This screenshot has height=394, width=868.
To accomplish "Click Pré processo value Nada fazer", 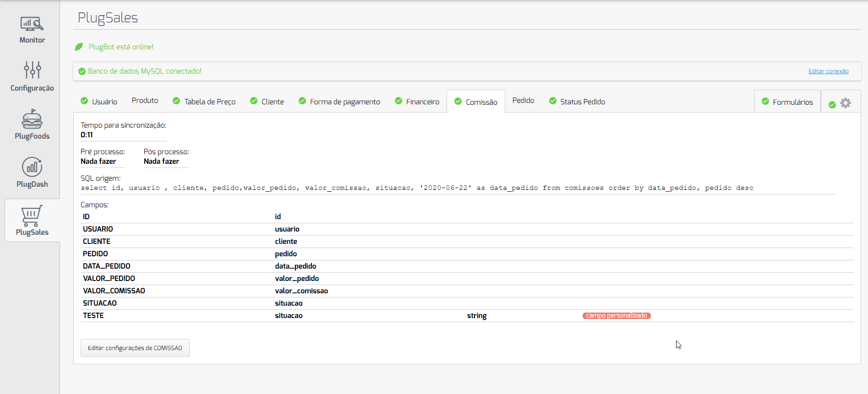I will [98, 162].
